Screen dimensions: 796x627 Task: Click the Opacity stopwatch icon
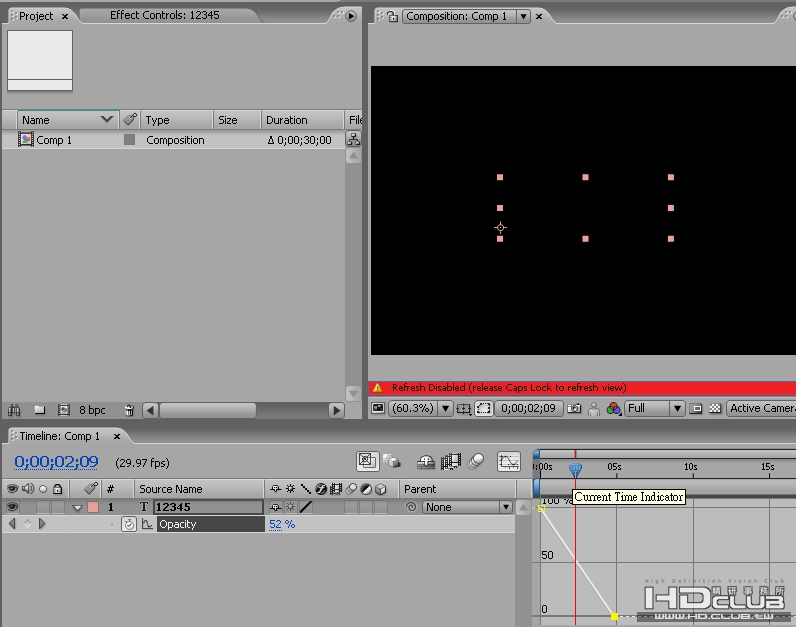coord(129,524)
